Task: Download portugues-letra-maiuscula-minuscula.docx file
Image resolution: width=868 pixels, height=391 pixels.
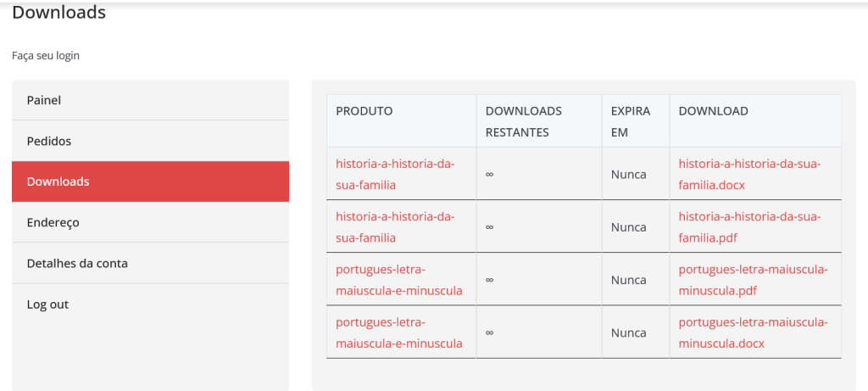Action: click(x=753, y=332)
